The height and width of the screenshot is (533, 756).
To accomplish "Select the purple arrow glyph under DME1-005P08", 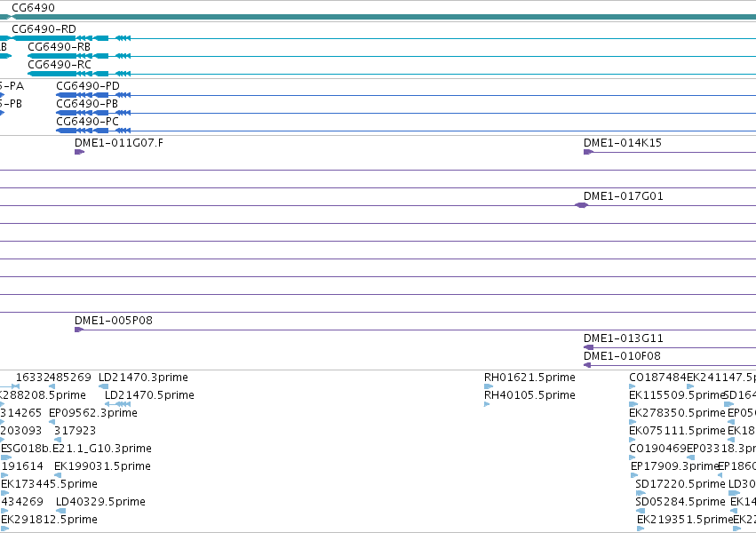I will coord(79,330).
